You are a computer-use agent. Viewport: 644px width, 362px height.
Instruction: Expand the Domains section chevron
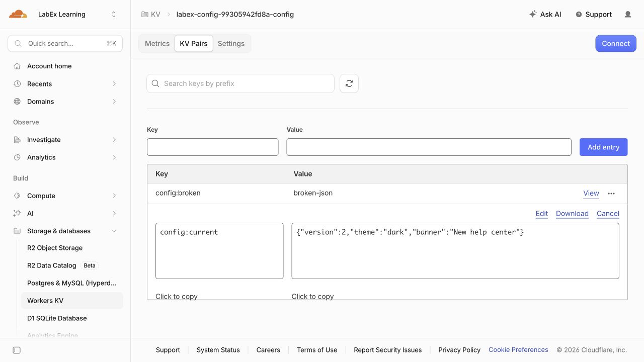click(x=114, y=102)
